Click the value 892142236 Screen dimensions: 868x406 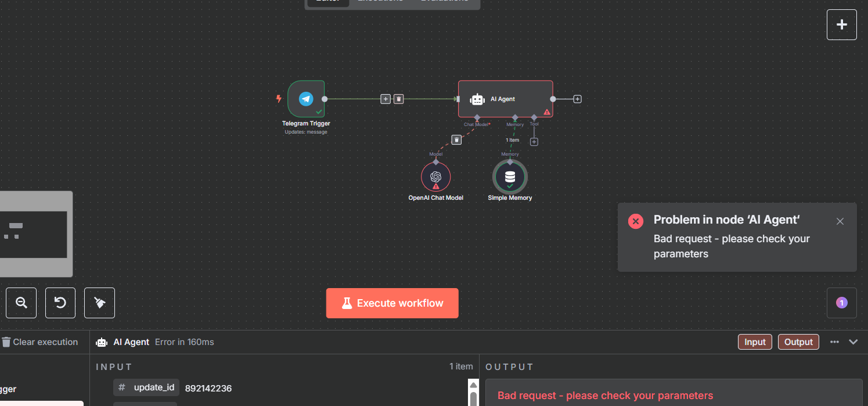[x=208, y=388]
